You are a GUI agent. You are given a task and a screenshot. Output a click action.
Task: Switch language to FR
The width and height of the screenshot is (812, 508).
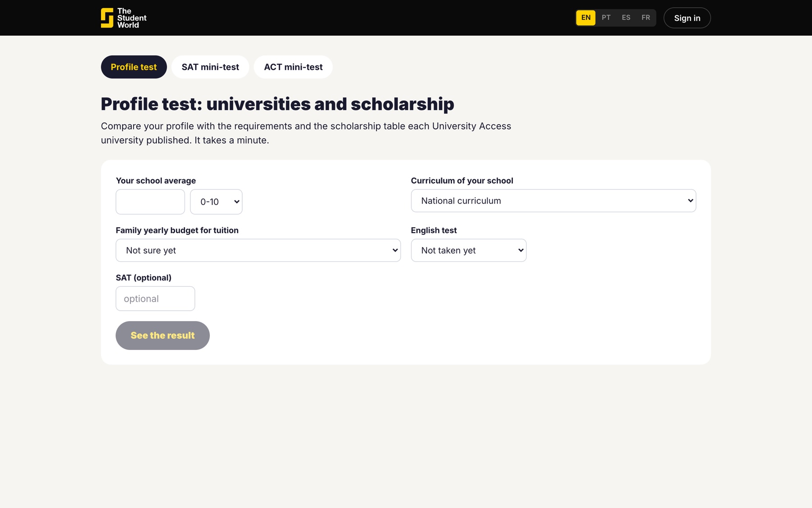tap(646, 18)
